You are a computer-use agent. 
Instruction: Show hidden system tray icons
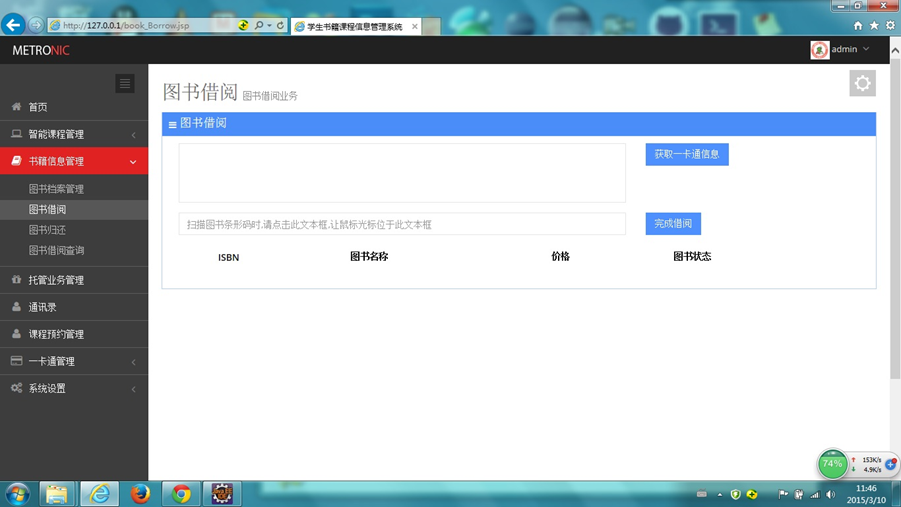tap(719, 494)
